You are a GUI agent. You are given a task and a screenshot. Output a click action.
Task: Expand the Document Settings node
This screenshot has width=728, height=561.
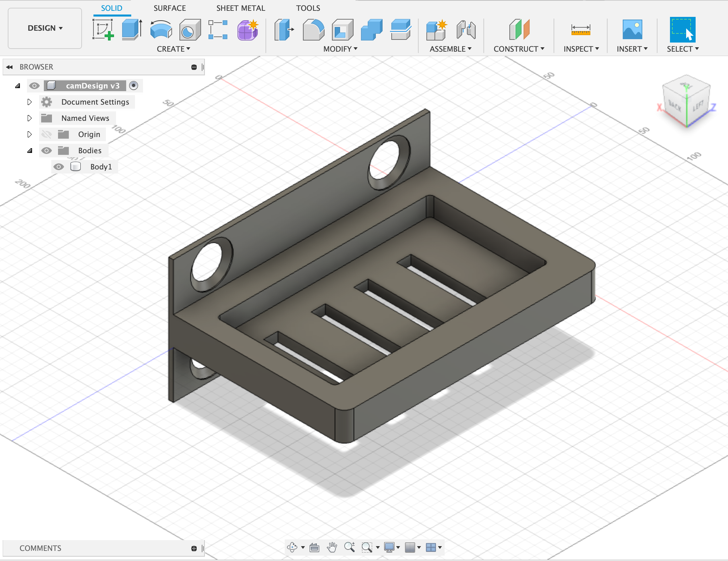point(29,102)
